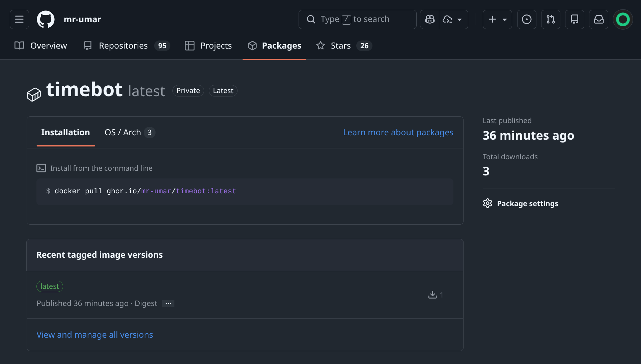View your issues icon
This screenshot has width=641, height=364.
[527, 19]
